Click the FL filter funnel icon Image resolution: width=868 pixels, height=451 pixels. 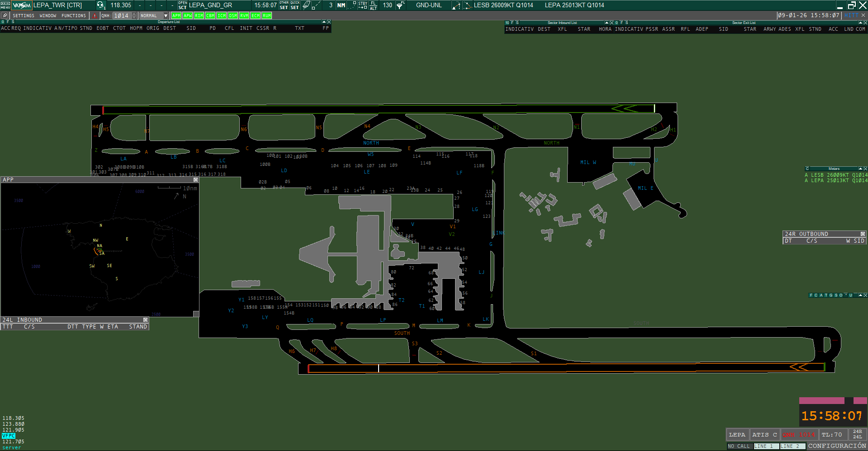400,5
